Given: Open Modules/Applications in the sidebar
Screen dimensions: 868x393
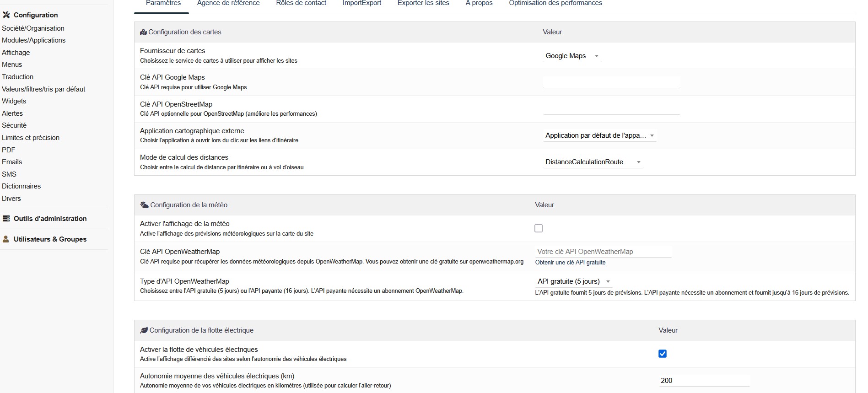Looking at the screenshot, I should tap(33, 40).
